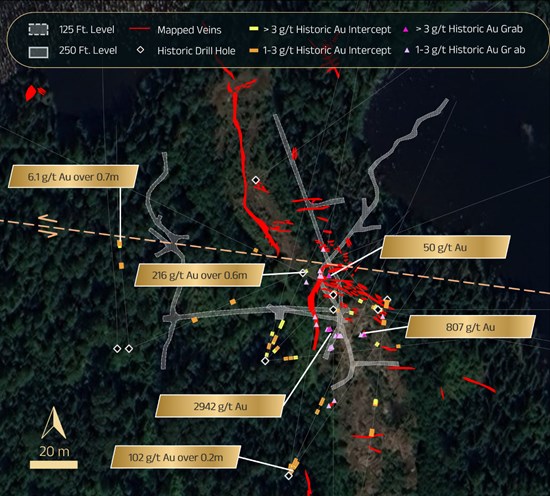This screenshot has width=550, height=496.
Task: Click the drill hole diamond below the 102 g/t label
Action: [x=289, y=476]
